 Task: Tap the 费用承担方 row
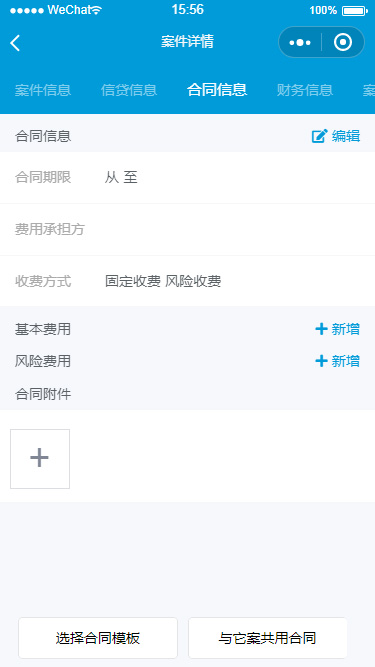click(x=188, y=230)
